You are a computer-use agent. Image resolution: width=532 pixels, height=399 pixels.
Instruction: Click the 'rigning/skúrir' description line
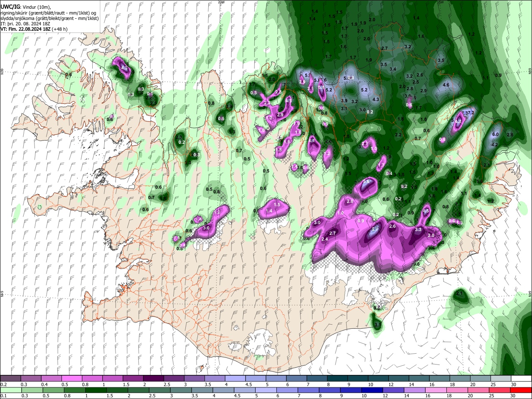49,13
